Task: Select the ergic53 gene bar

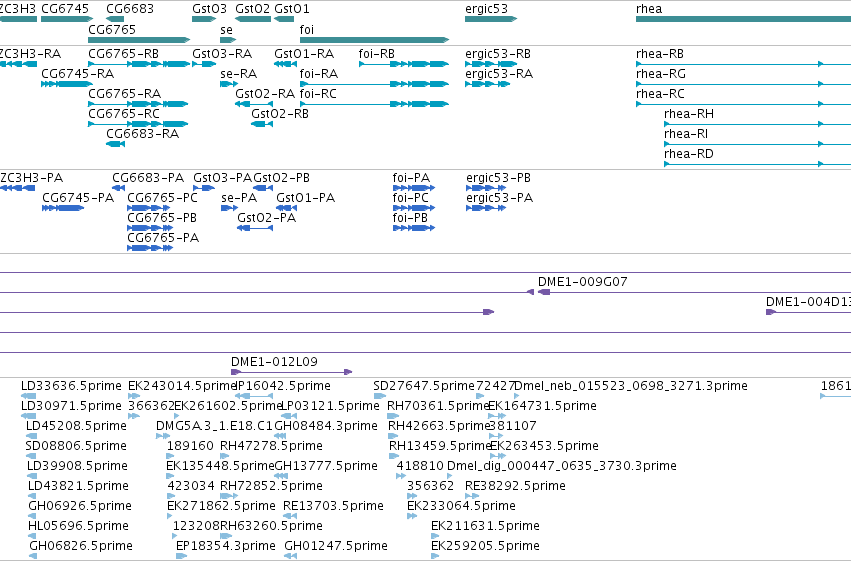Action: coord(491,19)
